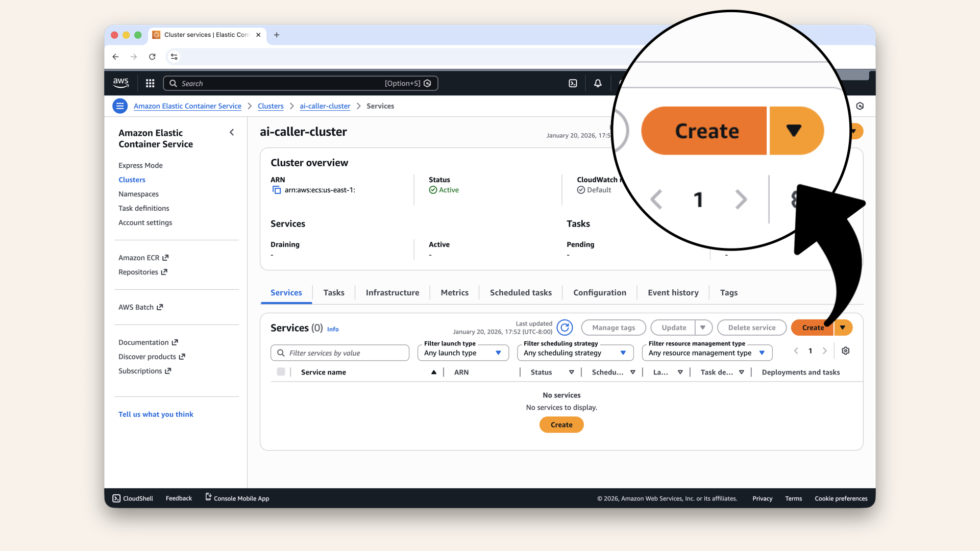Refresh the services list with the refresh icon
Image resolution: width=980 pixels, height=551 pixels.
(565, 328)
